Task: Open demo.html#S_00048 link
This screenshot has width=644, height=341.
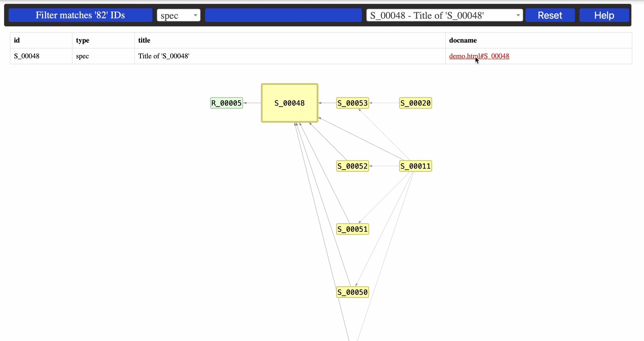Action: [x=479, y=56]
